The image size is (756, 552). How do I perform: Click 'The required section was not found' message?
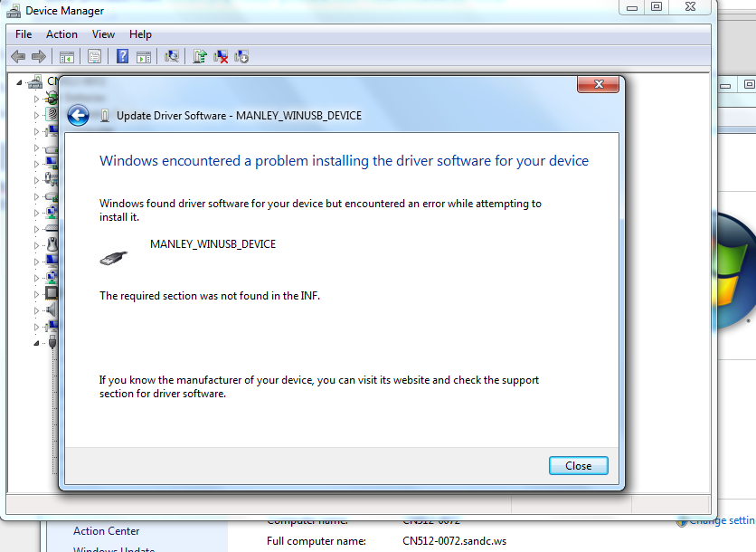coord(210,296)
